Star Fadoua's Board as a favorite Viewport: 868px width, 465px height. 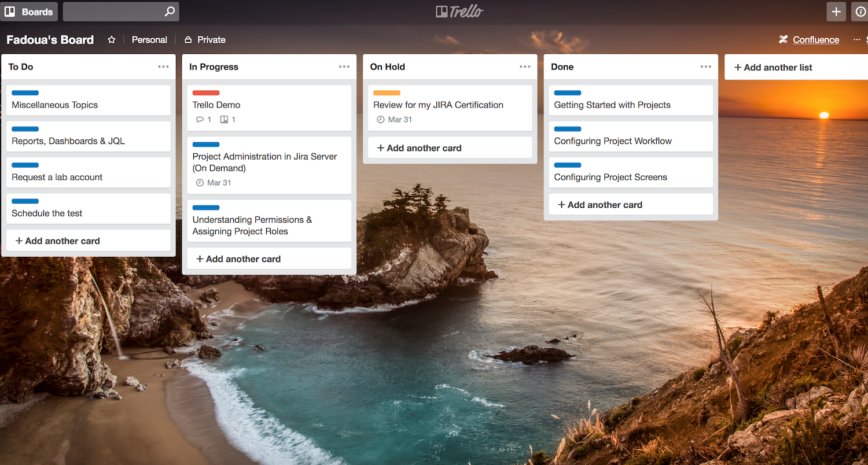[111, 39]
